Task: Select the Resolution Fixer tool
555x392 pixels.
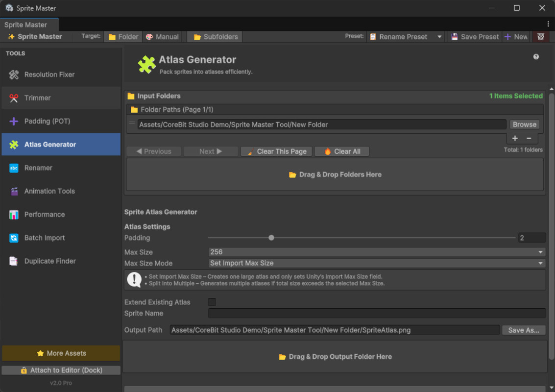Action: 49,74
